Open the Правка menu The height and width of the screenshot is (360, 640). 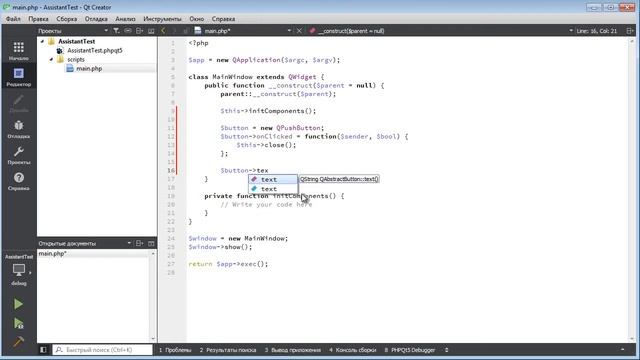[x=38, y=19]
